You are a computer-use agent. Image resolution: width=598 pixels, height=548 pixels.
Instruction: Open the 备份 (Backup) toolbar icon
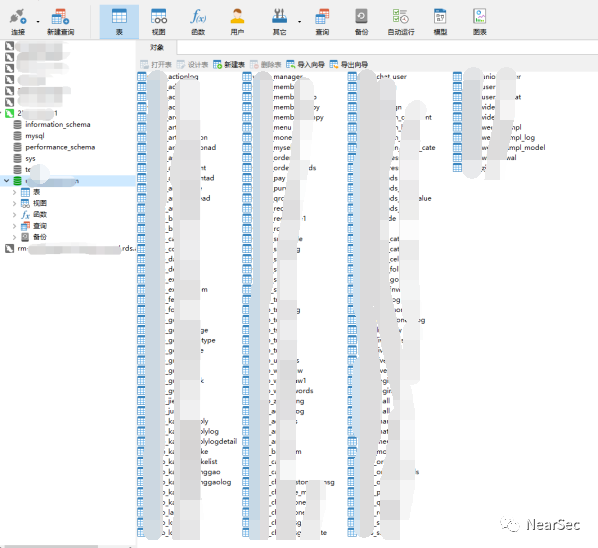click(x=361, y=21)
